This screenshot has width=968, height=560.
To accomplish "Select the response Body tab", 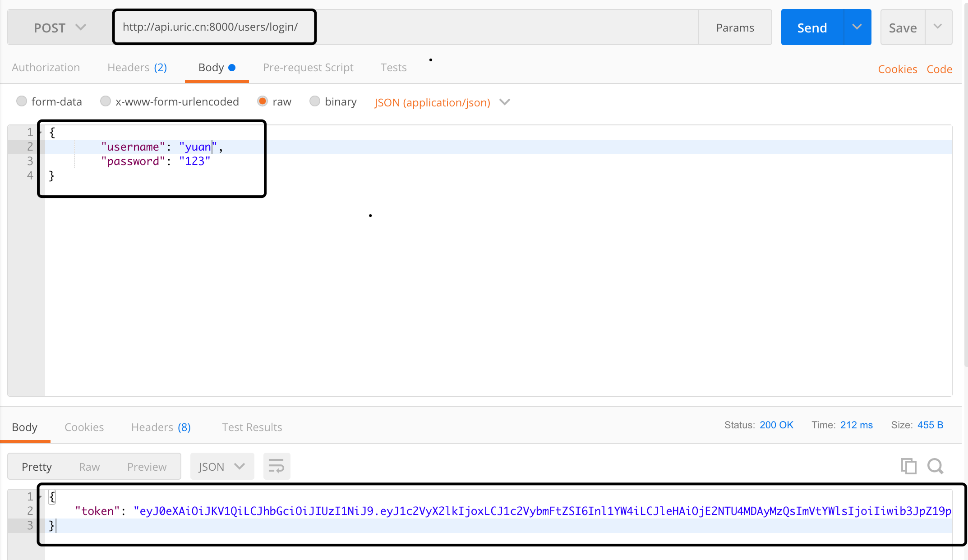I will (x=25, y=427).
